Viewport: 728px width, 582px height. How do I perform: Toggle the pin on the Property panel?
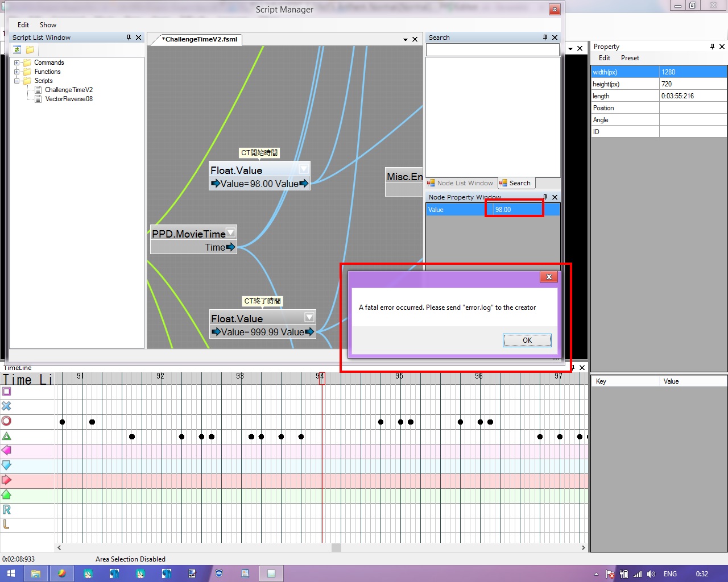click(x=712, y=47)
